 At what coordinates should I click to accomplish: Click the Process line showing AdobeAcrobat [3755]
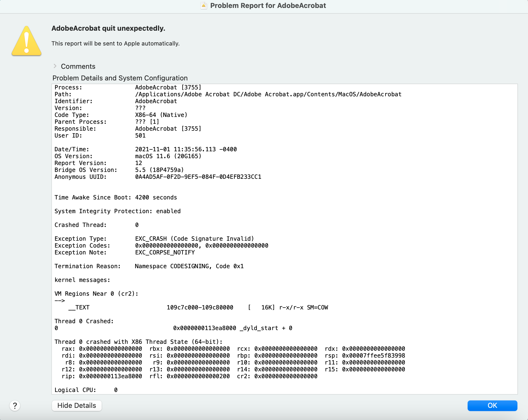128,87
